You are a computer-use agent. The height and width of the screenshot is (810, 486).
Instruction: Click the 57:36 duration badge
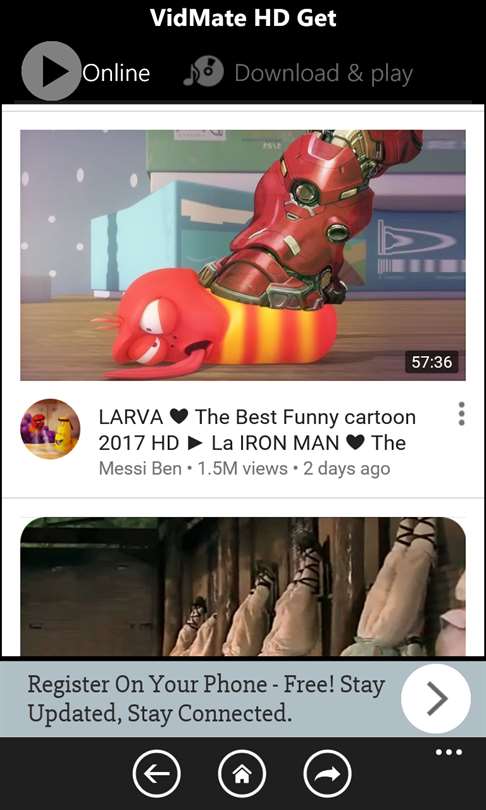(x=432, y=362)
